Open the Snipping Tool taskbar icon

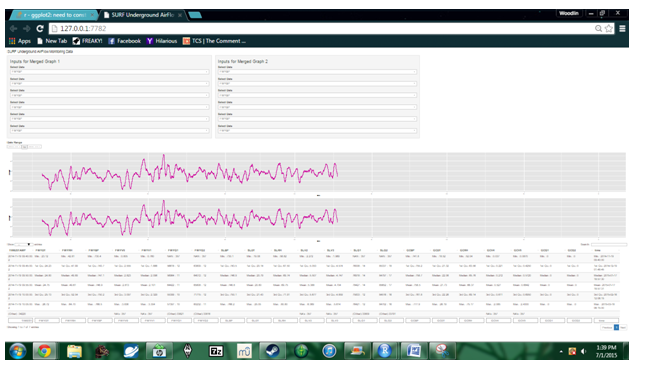coord(442,351)
